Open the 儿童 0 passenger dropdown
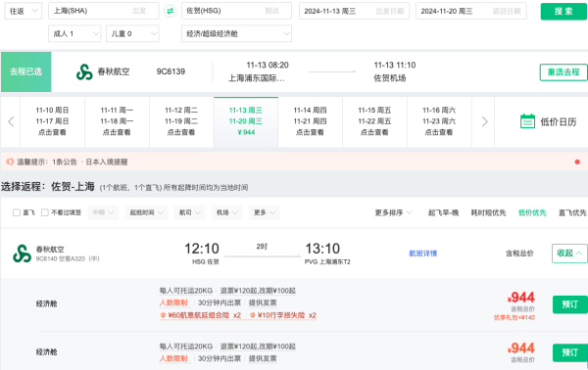The width and height of the screenshot is (588, 370). click(132, 33)
